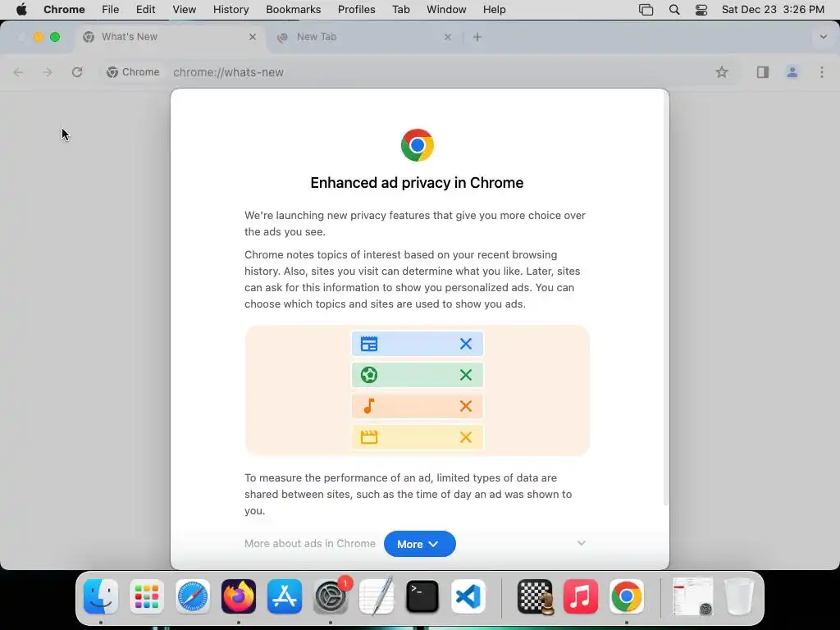This screenshot has height=630, width=840.
Task: Open Finder from the dock
Action: click(x=101, y=596)
